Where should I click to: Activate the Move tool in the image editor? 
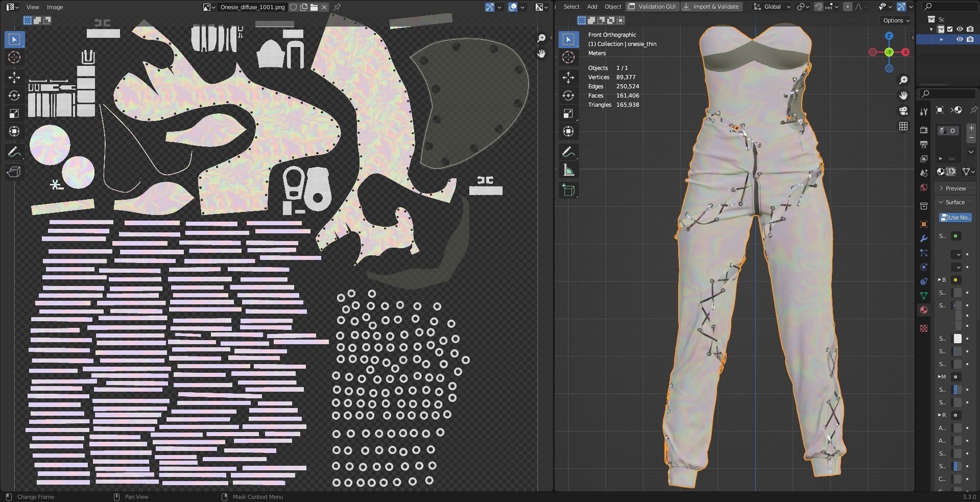tap(14, 77)
